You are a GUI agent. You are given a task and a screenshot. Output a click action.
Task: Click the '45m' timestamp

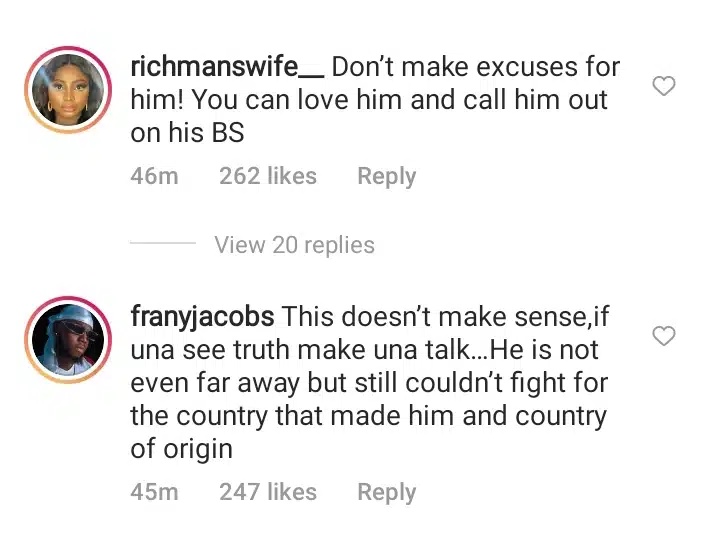154,492
